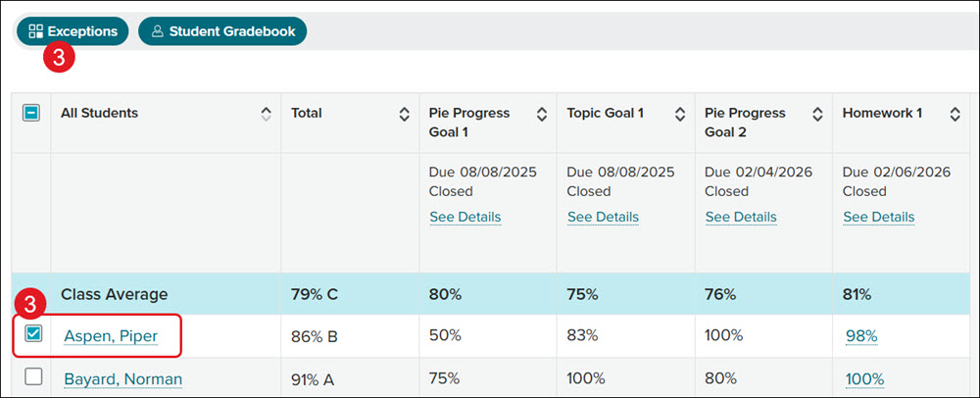Open the Student Gradebook button
The image size is (980, 398).
[x=222, y=31]
